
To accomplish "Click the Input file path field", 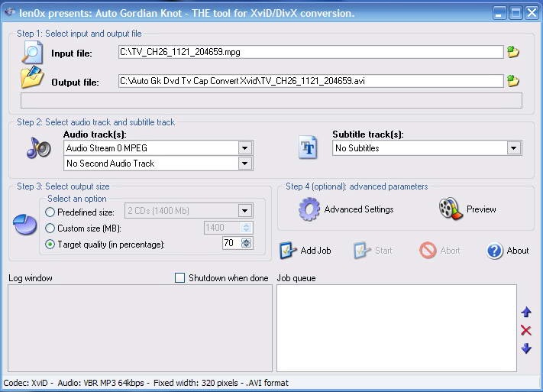I will click(x=311, y=52).
